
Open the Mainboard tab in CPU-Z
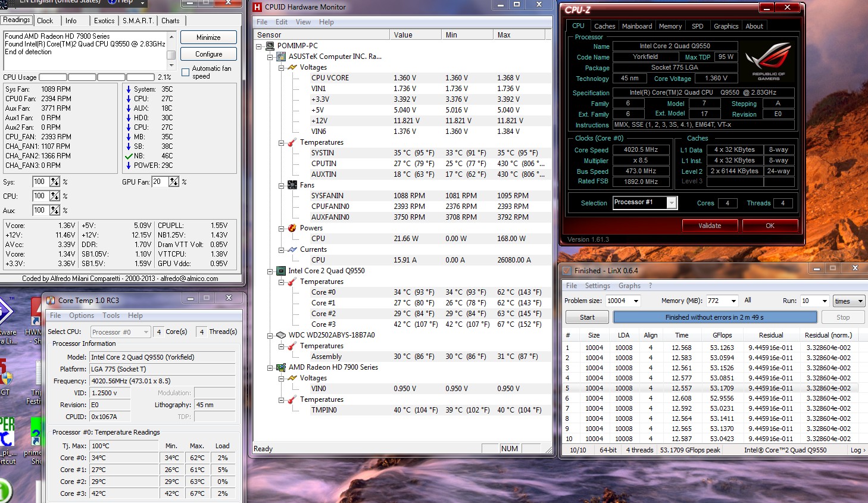[x=636, y=26]
